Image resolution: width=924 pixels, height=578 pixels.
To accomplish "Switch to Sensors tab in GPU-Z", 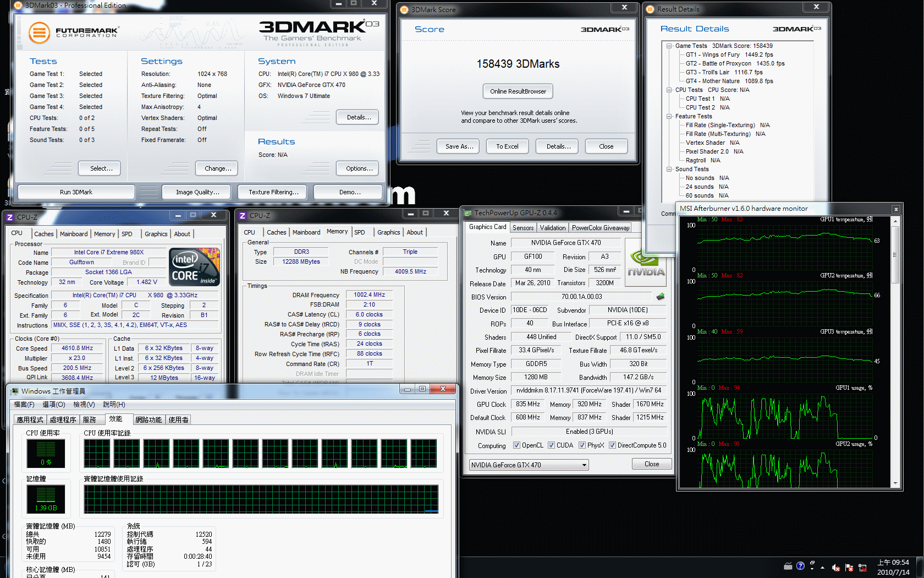I will 523,228.
